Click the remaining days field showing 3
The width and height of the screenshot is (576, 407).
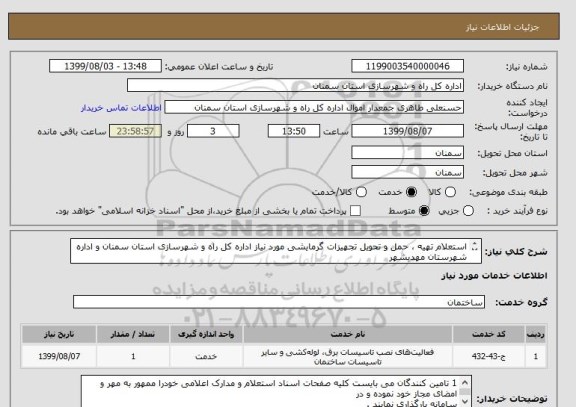(213, 131)
